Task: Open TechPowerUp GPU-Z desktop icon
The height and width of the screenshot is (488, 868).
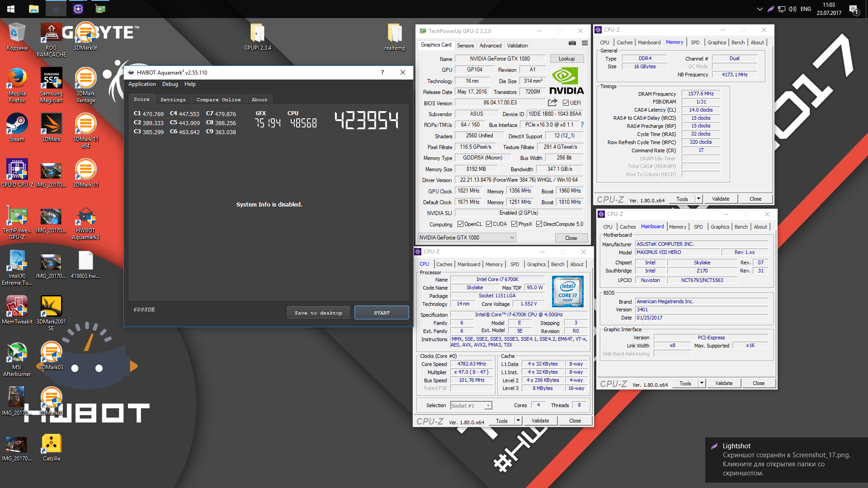Action: tap(17, 222)
